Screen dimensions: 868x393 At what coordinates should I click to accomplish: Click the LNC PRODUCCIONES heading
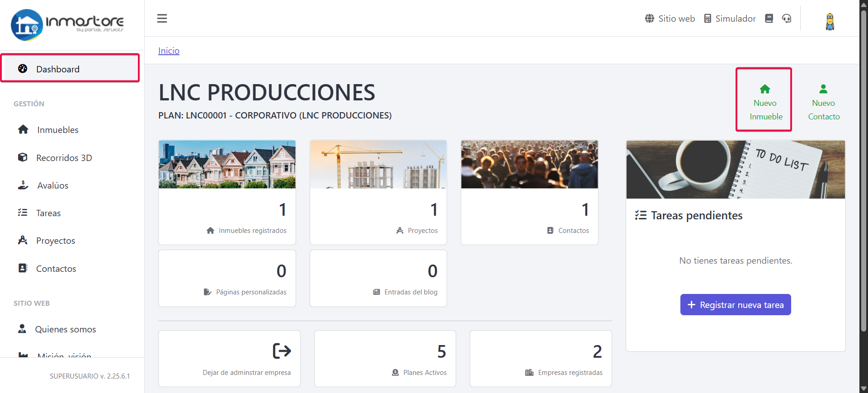pos(267,92)
